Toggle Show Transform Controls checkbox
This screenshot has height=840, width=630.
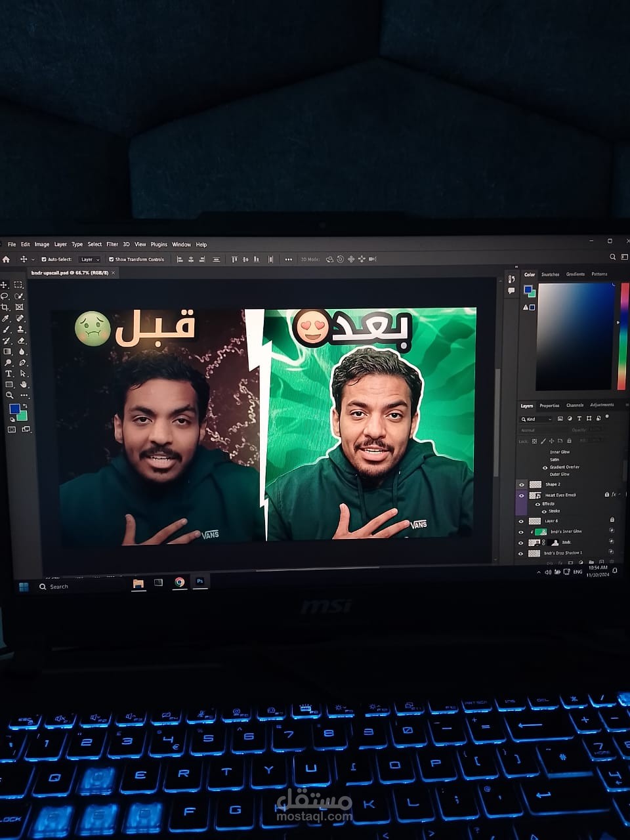pos(111,259)
